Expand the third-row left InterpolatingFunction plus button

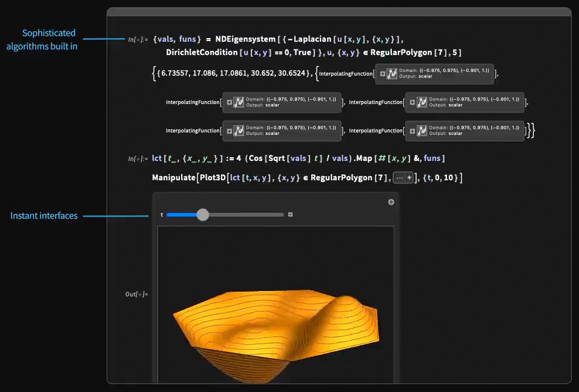[x=230, y=131]
